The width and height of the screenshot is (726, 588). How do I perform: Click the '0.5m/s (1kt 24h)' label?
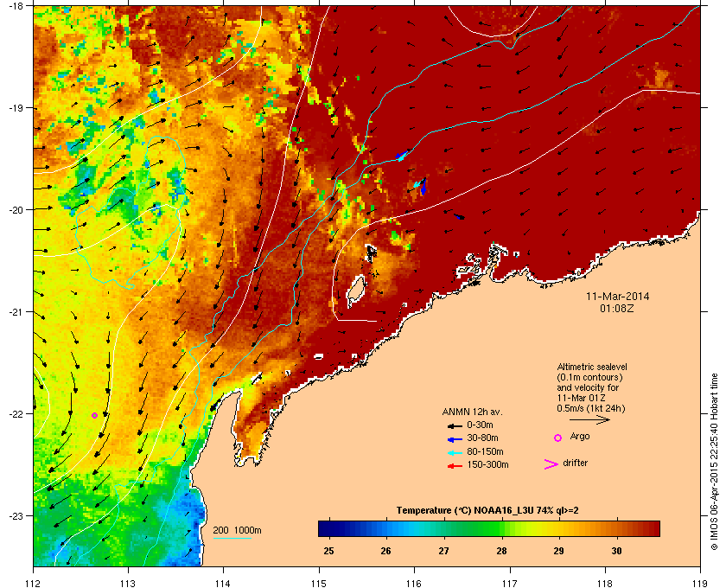[x=591, y=409]
